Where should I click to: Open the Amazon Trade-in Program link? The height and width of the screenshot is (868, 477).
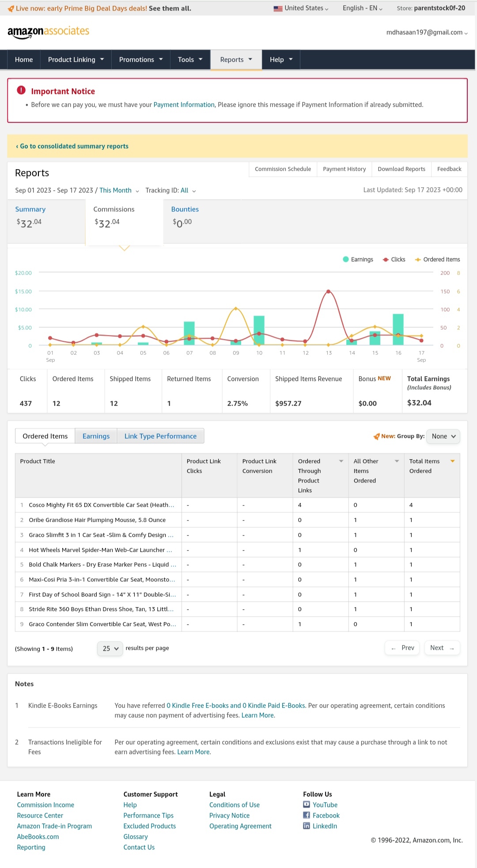tap(54, 826)
